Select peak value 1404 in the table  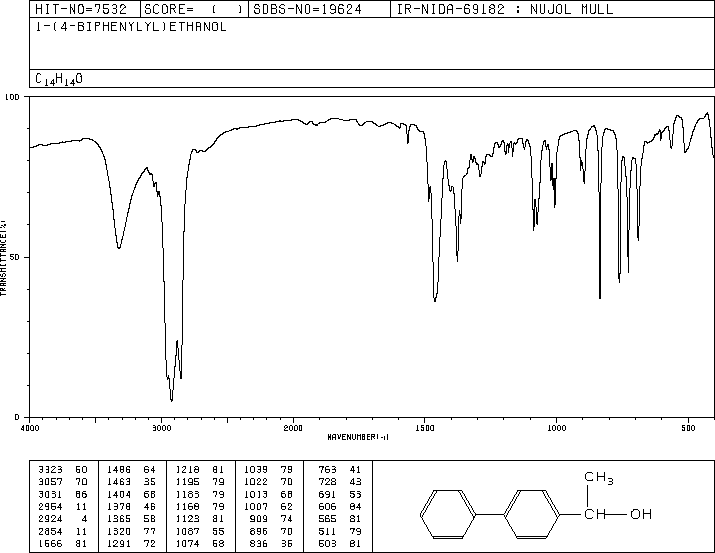(x=119, y=494)
